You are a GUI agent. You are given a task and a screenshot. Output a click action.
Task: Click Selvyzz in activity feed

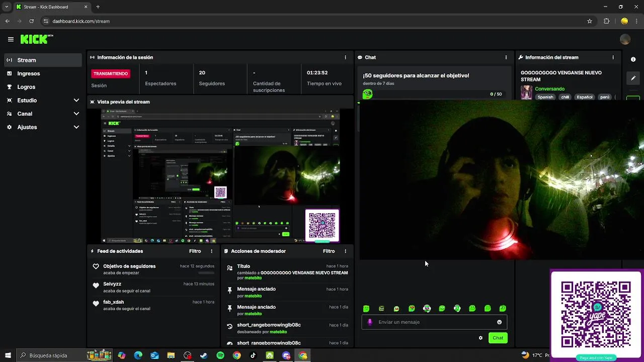(x=113, y=284)
